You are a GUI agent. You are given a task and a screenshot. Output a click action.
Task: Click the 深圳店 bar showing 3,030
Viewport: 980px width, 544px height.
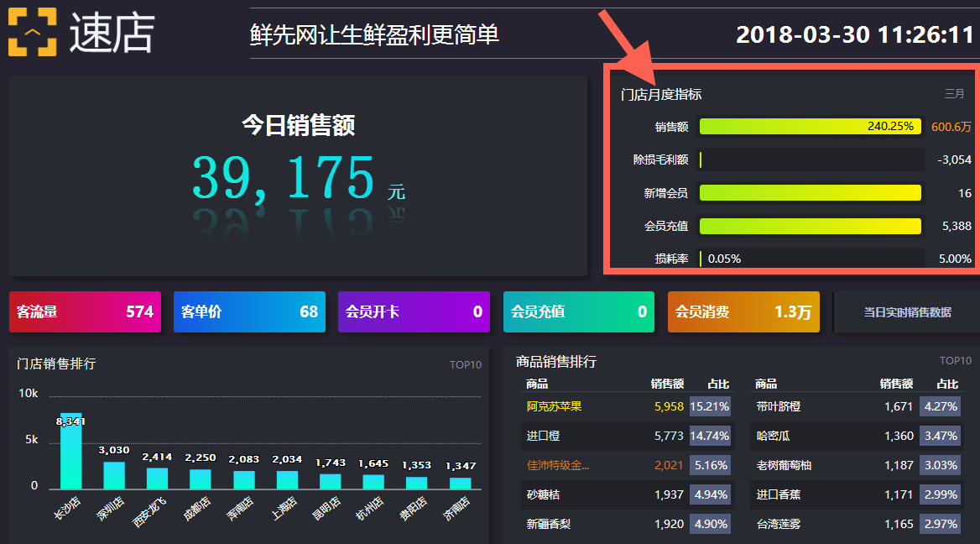114,475
